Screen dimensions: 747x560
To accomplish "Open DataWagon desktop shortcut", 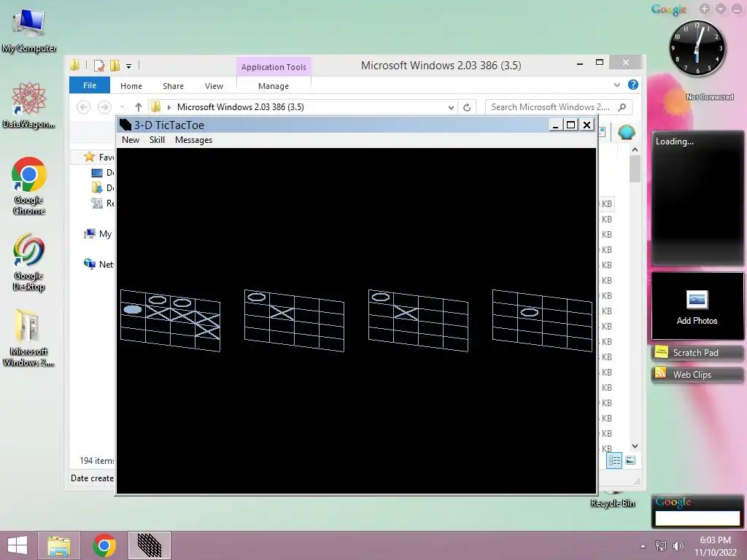I will (29, 105).
